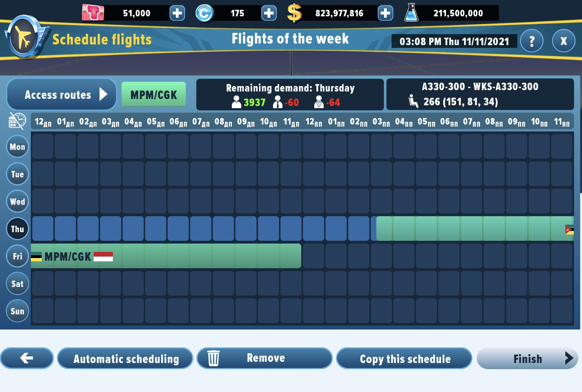Open help with question mark button

pos(532,41)
